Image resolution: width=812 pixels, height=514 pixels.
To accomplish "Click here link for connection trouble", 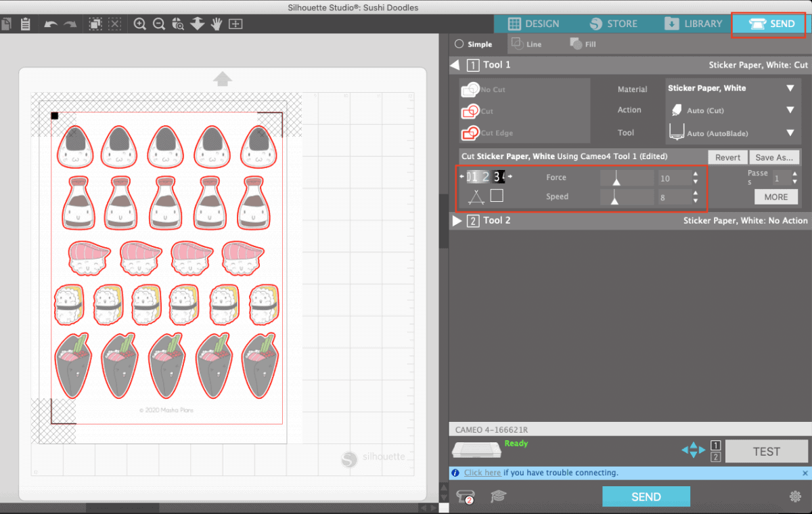I will [484, 472].
